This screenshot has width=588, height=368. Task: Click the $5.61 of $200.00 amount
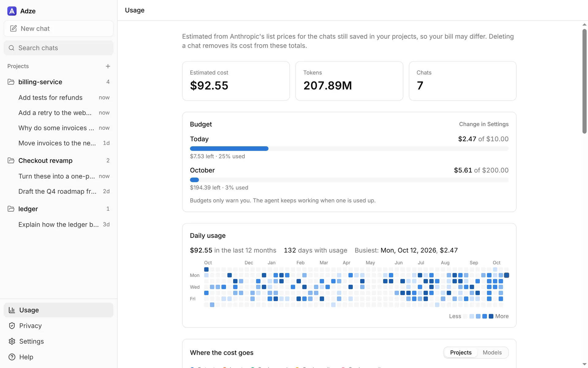coord(481,170)
